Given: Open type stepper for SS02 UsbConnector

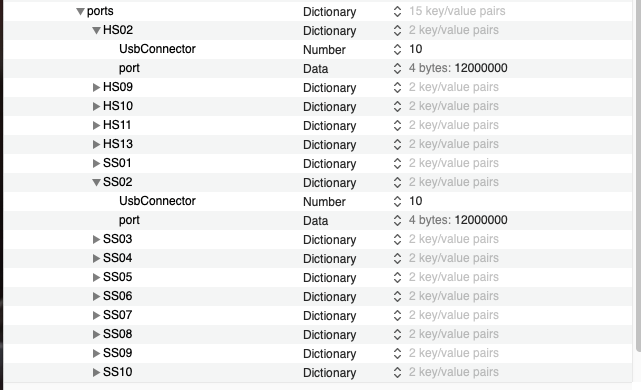Looking at the screenshot, I should click(x=397, y=202).
